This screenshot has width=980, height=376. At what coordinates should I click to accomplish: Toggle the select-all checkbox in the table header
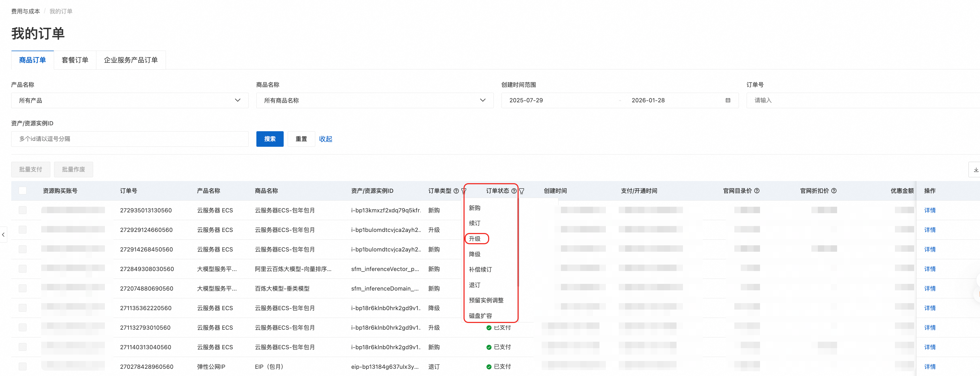point(23,191)
